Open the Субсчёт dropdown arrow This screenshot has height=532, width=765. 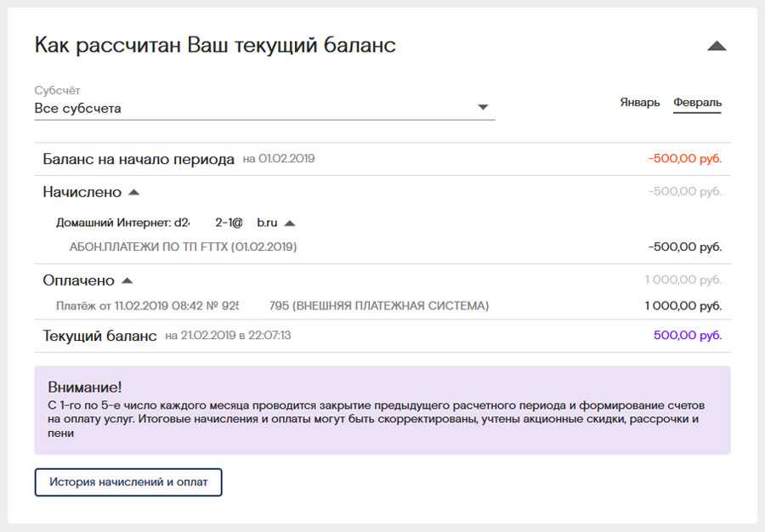pyautogui.click(x=483, y=108)
